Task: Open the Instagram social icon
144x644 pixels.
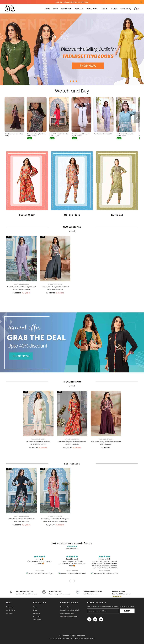Action: [x=95, y=619]
